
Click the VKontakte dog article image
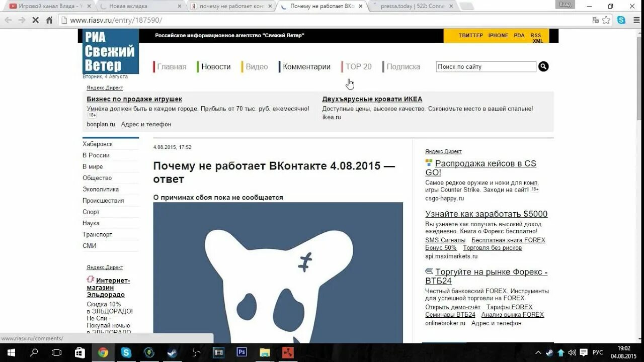278,273
